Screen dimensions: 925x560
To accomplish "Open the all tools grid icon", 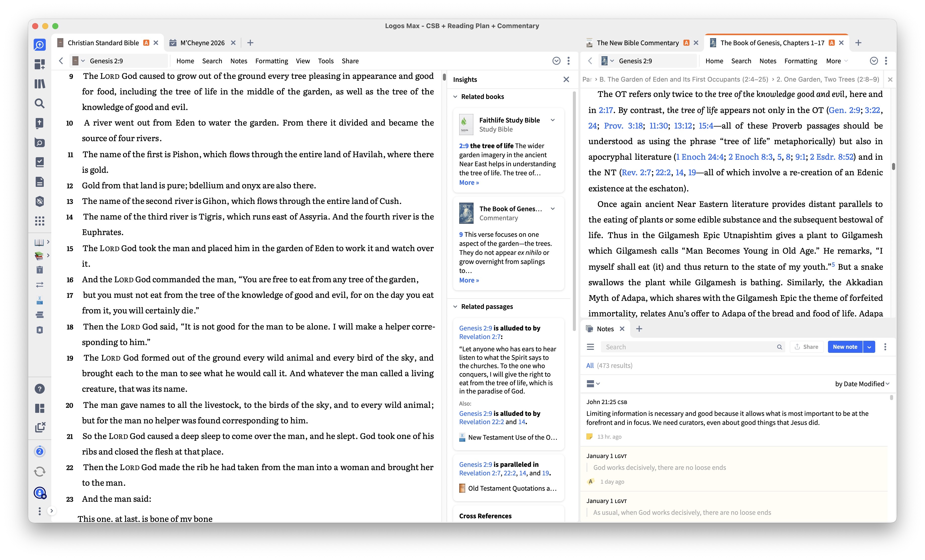I will [x=39, y=221].
